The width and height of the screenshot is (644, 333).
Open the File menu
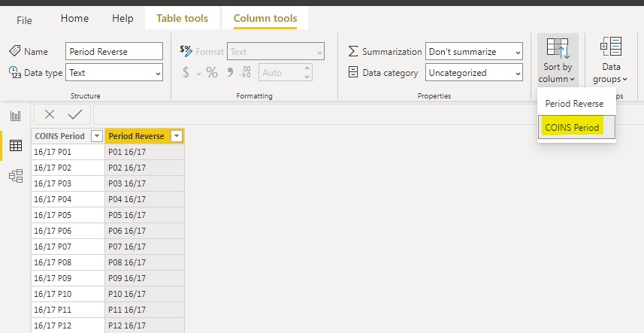24,20
